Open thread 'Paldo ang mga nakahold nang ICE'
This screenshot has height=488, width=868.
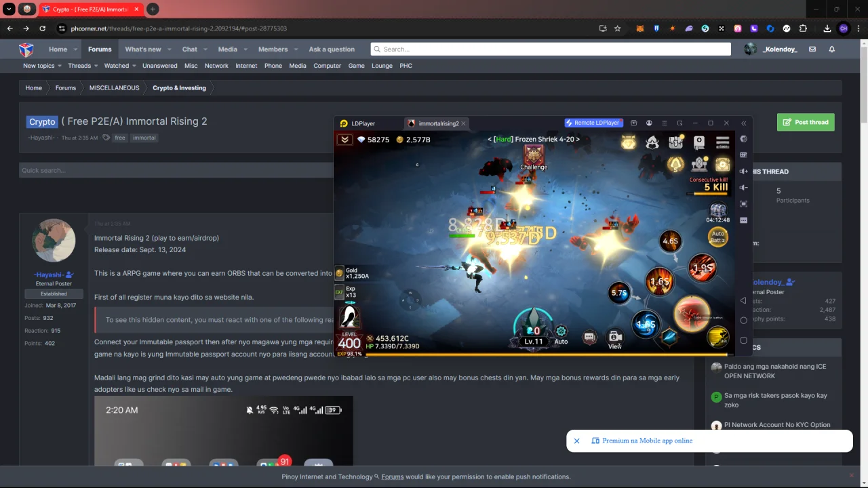[x=775, y=371]
